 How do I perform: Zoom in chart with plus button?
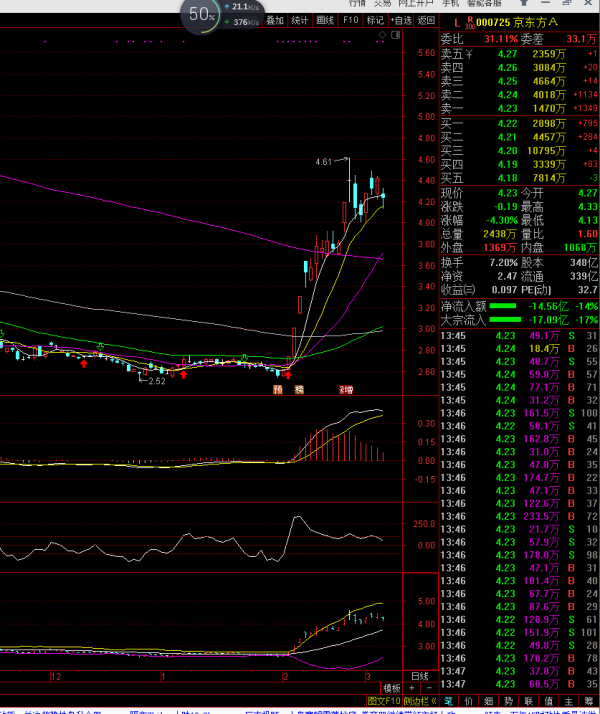(x=412, y=688)
